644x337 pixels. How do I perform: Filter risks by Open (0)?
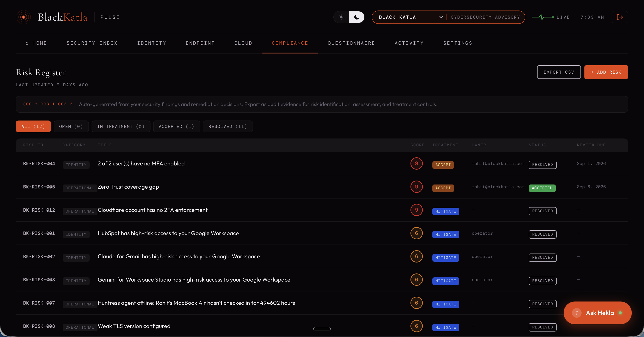(71, 126)
